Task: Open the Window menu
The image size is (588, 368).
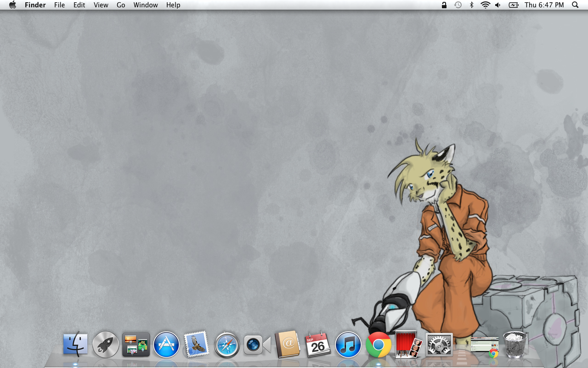Action: (146, 5)
